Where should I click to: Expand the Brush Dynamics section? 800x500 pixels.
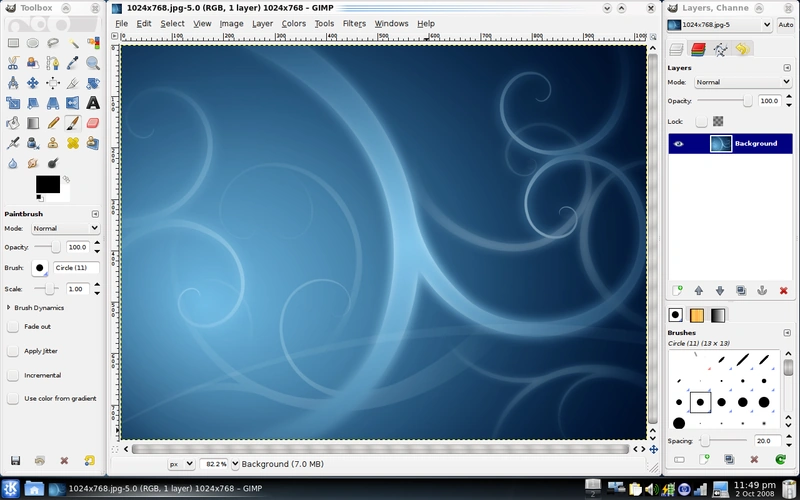pos(9,308)
